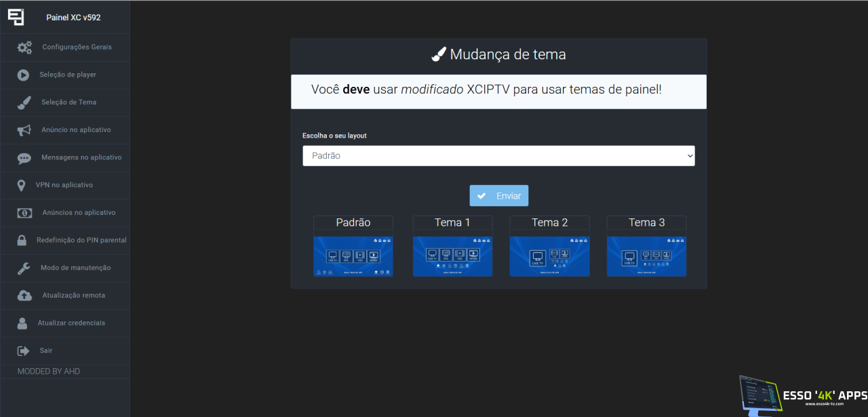This screenshot has height=417, width=868.
Task: Click the paintbrush icon beside Seleção de Tema
Action: click(x=24, y=102)
